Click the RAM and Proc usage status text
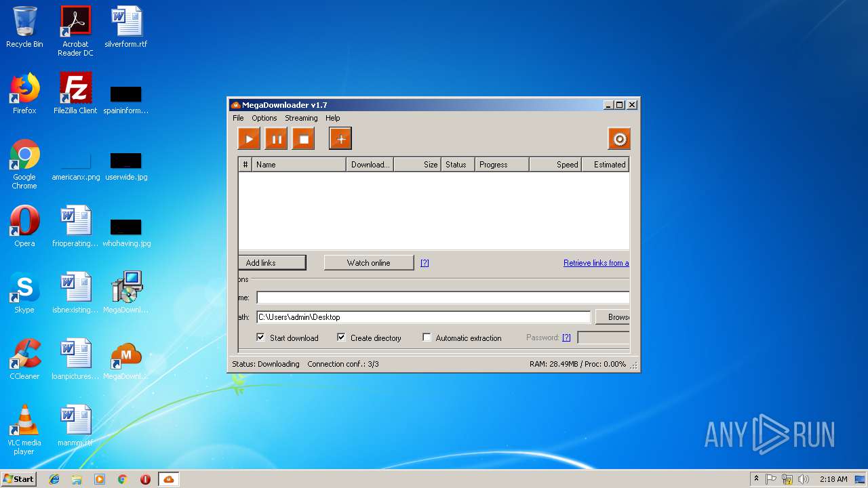The height and width of the screenshot is (488, 868). [x=578, y=364]
